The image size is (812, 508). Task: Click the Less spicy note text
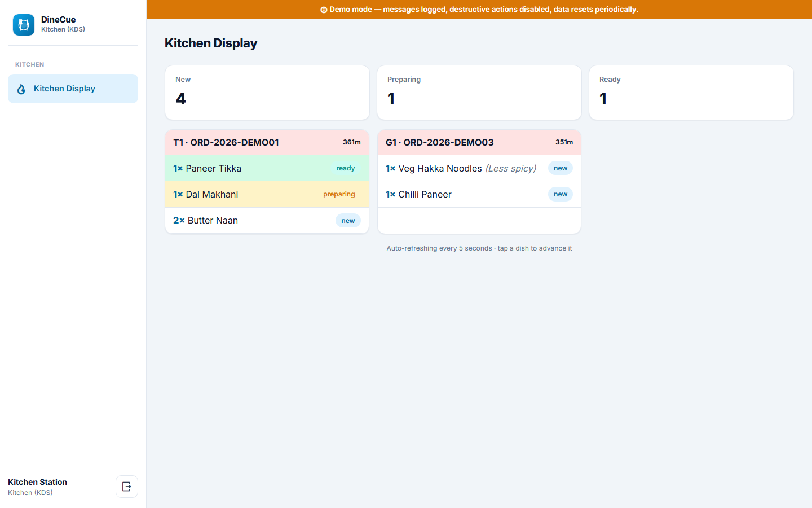[x=511, y=168]
